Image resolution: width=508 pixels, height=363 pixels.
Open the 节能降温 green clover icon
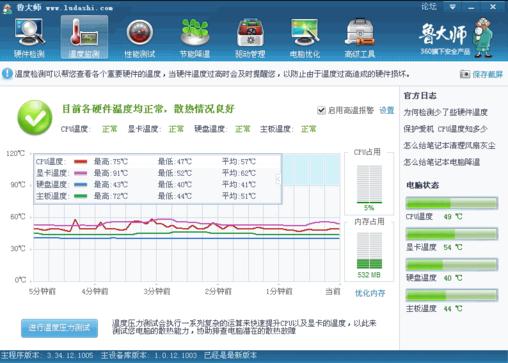click(195, 38)
